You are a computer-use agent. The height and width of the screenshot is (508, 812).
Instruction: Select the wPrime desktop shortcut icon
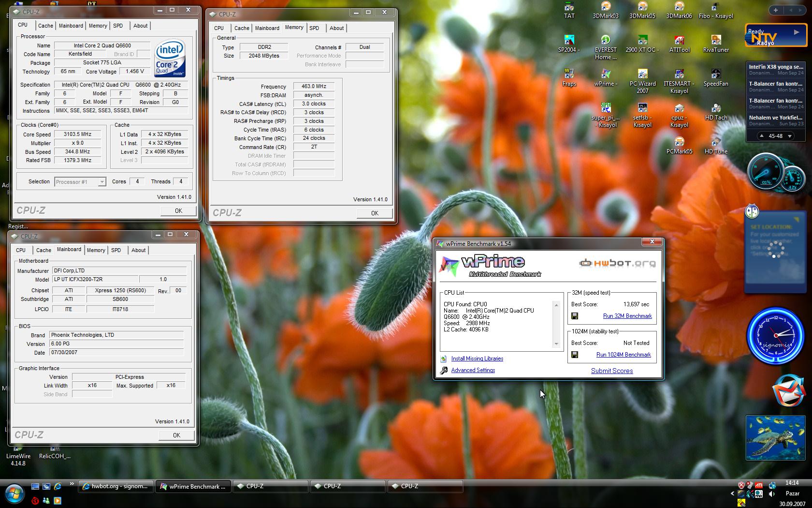click(x=606, y=77)
